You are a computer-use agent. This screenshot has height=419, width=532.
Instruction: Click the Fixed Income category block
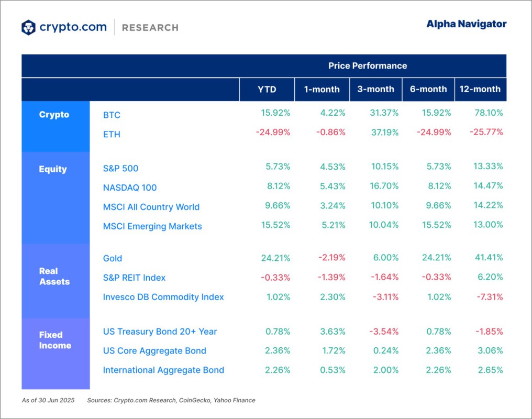click(x=56, y=354)
